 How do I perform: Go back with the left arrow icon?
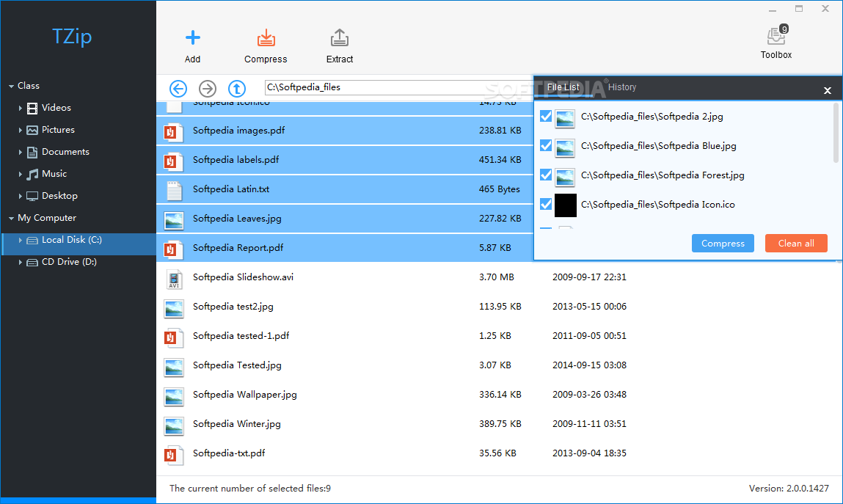tap(178, 88)
